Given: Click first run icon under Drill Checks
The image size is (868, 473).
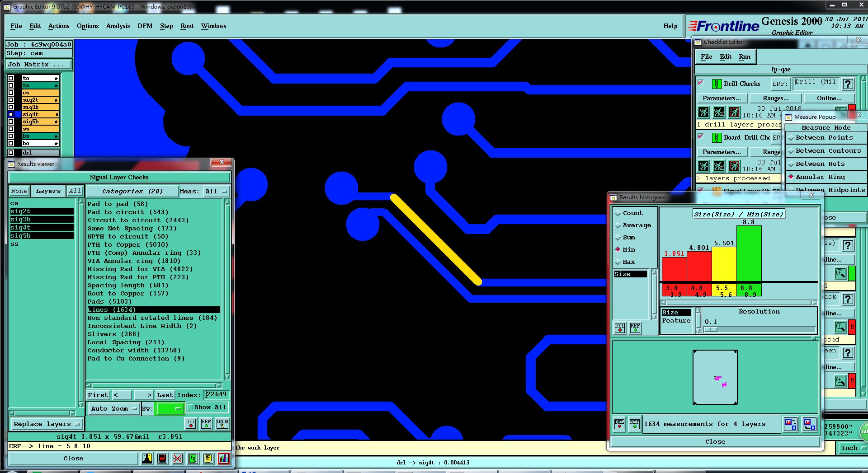Looking at the screenshot, I should (x=703, y=112).
